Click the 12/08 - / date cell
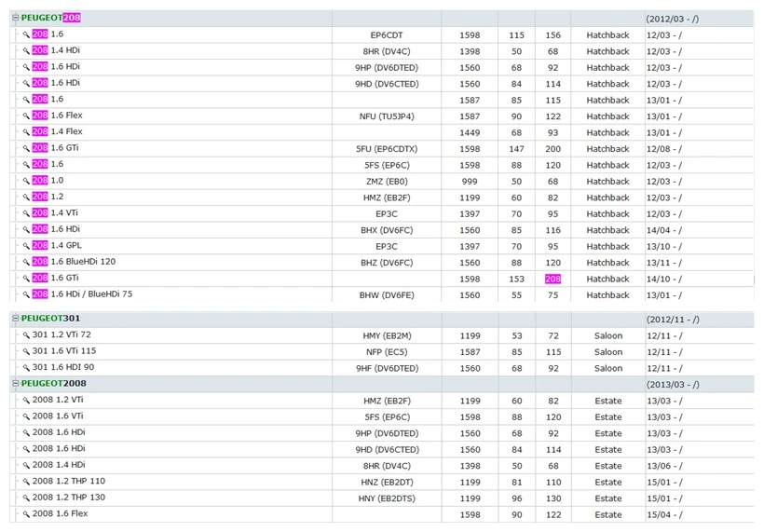The width and height of the screenshot is (764, 532). click(664, 148)
